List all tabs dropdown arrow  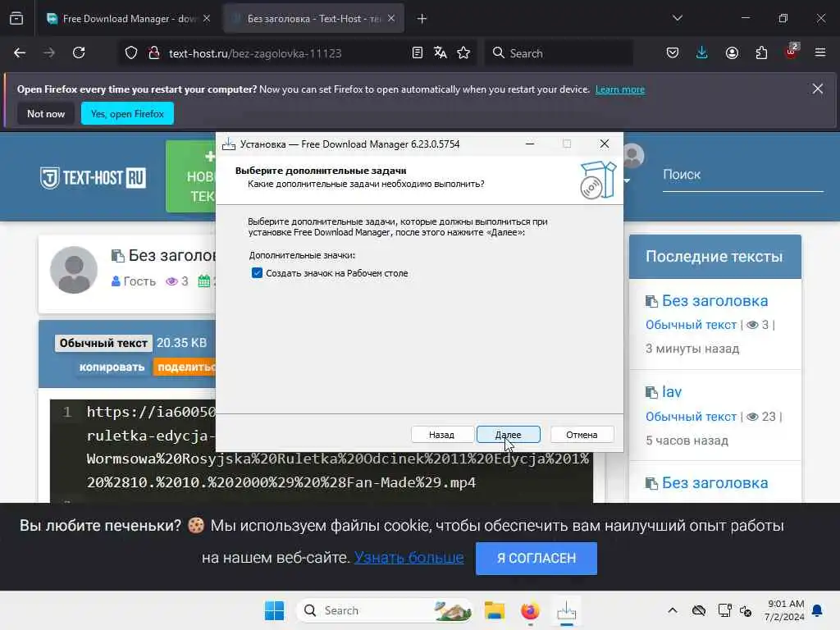click(677, 19)
